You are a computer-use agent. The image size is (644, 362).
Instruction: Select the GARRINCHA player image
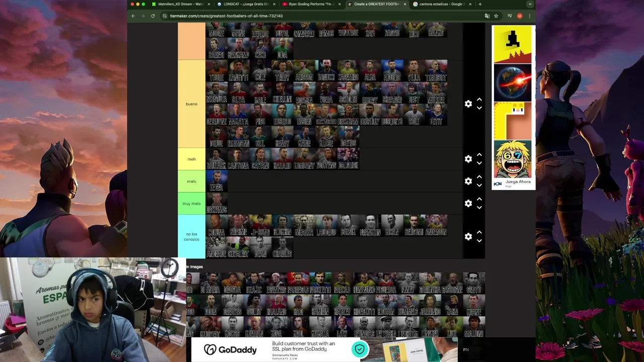click(430, 283)
